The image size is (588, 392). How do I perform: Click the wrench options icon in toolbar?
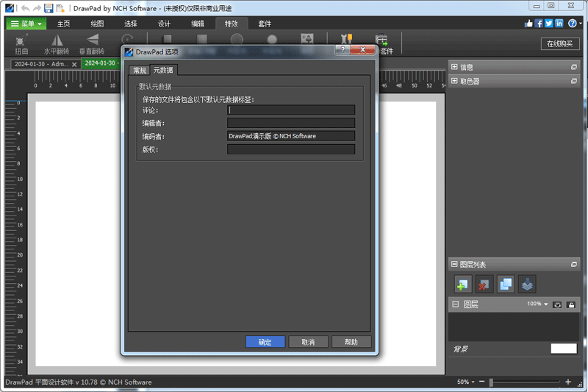pos(346,39)
